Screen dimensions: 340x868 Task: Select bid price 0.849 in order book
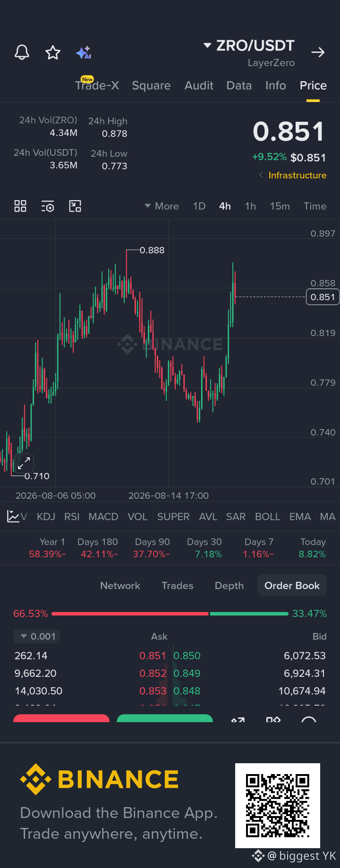click(187, 673)
